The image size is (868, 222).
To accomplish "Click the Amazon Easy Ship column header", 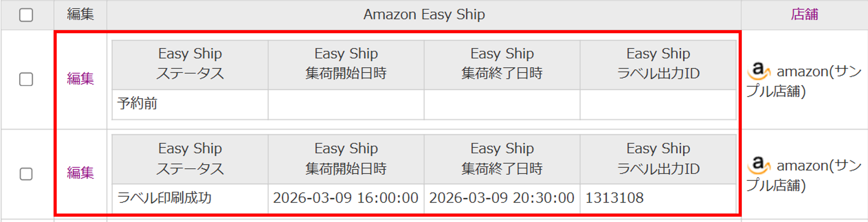I will point(424,14).
